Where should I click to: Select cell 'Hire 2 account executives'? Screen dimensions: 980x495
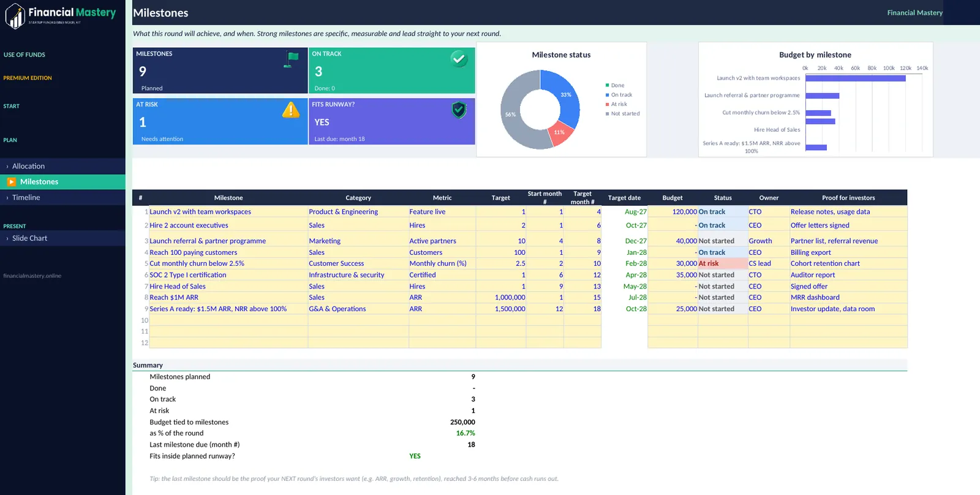pyautogui.click(x=228, y=225)
